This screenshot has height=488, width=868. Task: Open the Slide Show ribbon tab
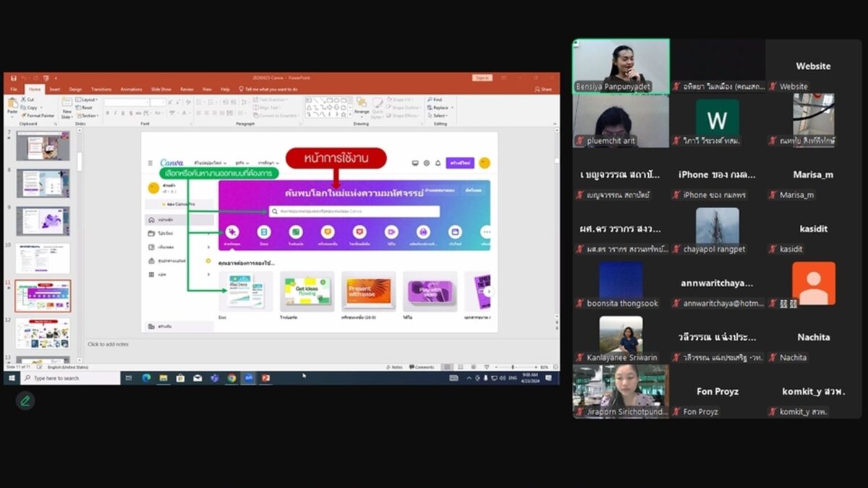point(161,89)
